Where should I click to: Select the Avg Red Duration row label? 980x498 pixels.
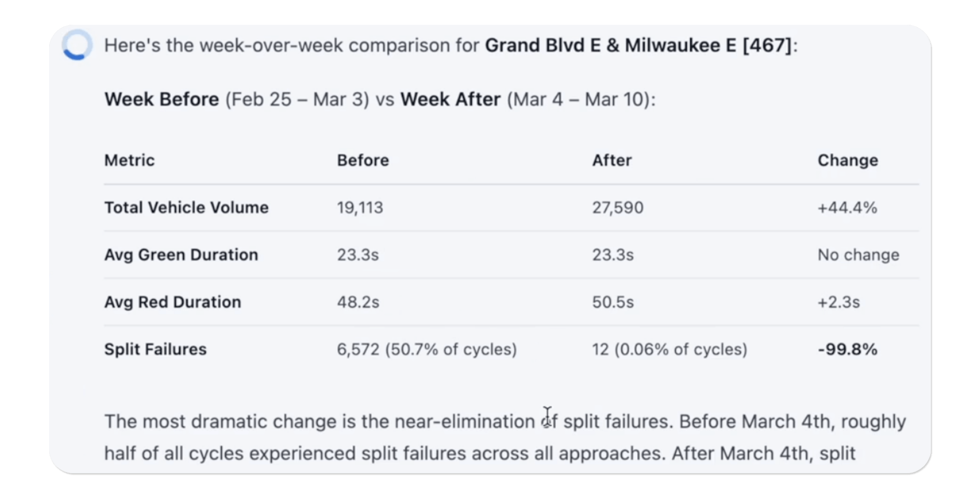point(173,302)
